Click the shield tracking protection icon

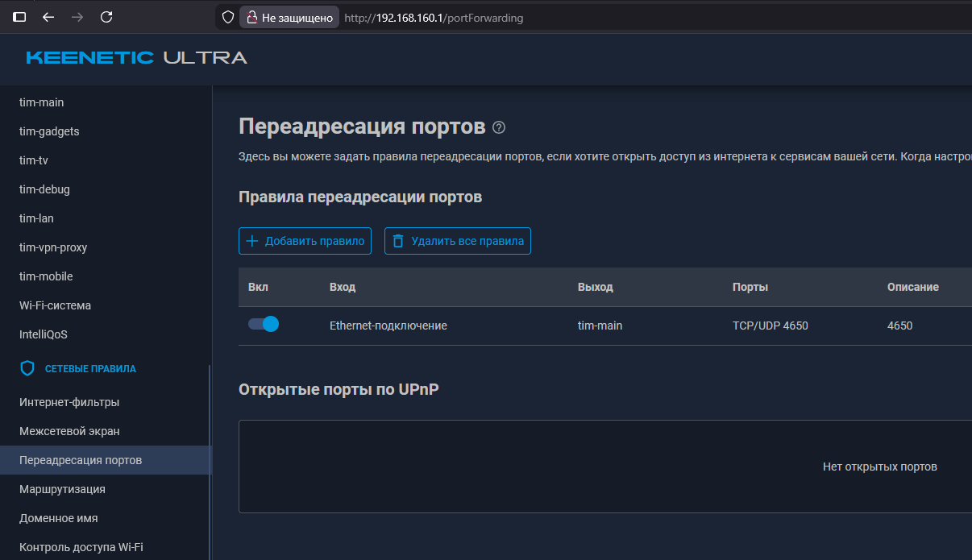click(x=228, y=17)
